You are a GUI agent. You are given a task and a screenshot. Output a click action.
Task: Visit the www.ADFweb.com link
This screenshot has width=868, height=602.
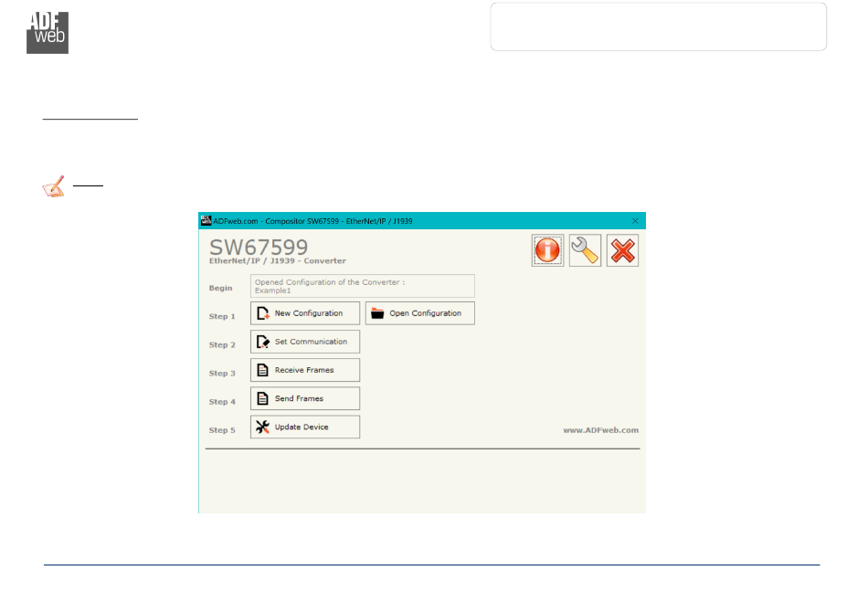point(600,430)
